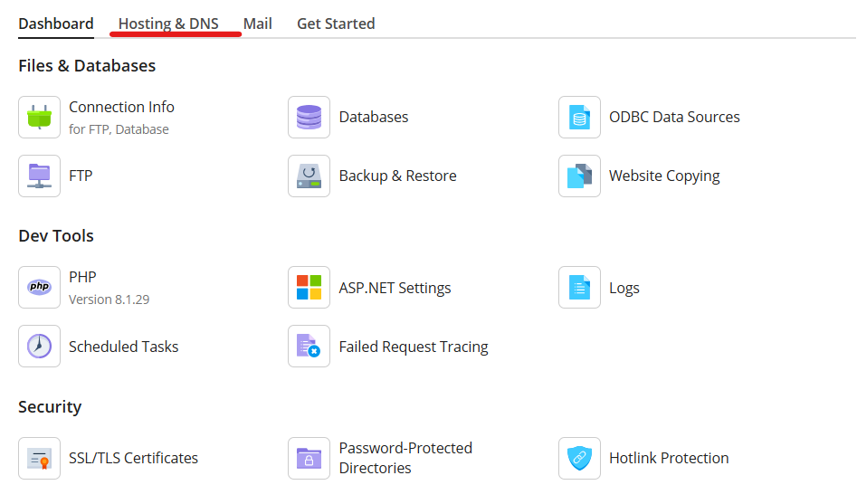Click the Website Copying files icon
The height and width of the screenshot is (504, 857).
click(x=579, y=176)
